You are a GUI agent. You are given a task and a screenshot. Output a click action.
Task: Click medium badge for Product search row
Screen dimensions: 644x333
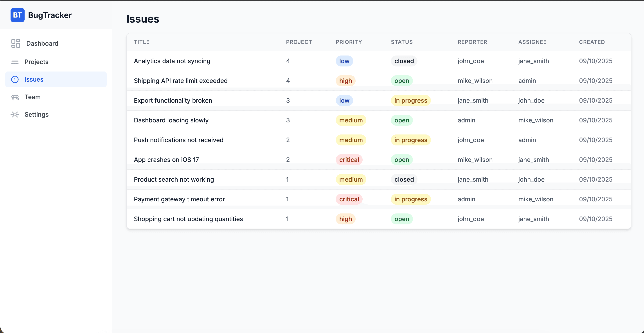[x=351, y=179]
